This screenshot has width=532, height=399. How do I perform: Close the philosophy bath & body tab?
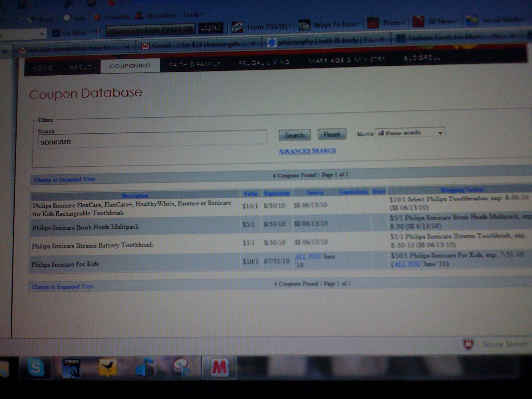coord(382,39)
